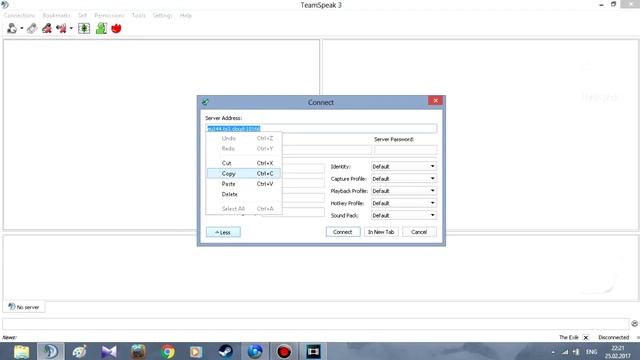Image resolution: width=640 pixels, height=360 pixels.
Task: Choose Redo from the context menu
Action: (x=244, y=149)
